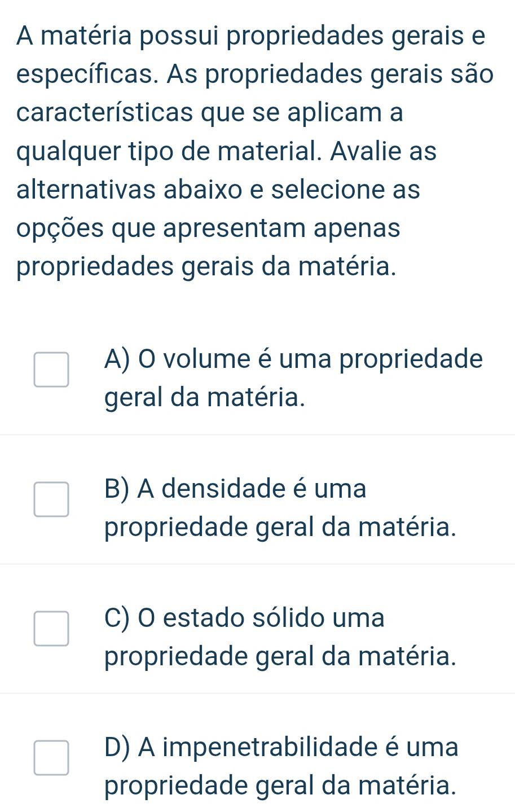
Task: Select the checkbox for option C
Action: click(51, 629)
